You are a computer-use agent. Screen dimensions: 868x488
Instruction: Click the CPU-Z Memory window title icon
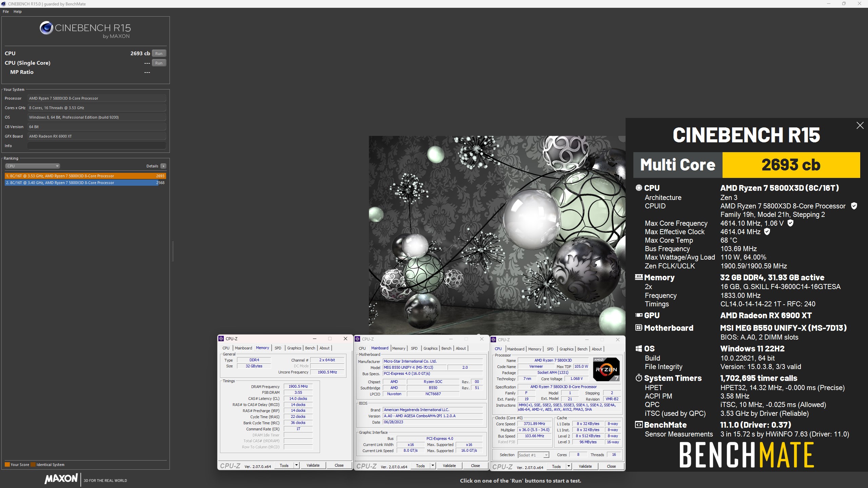point(221,339)
